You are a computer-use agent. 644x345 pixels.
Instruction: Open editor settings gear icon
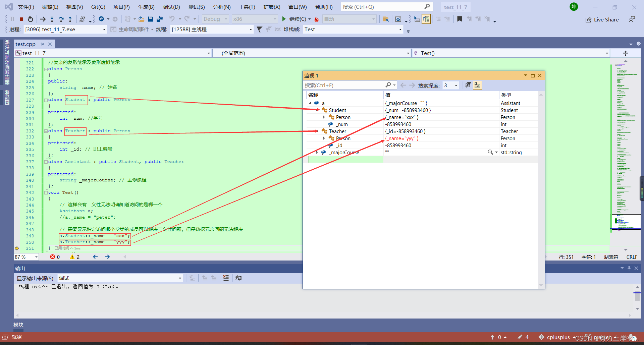[x=639, y=44]
